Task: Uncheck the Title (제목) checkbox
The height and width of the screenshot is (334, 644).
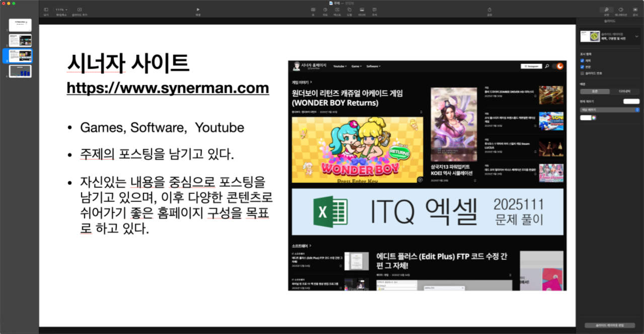Action: pyautogui.click(x=582, y=60)
